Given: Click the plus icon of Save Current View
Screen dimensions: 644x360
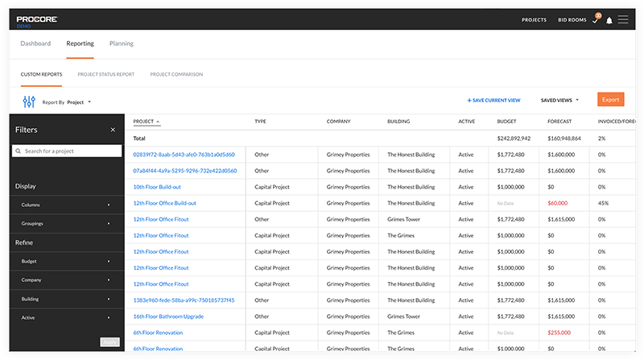Looking at the screenshot, I should click(x=469, y=101).
